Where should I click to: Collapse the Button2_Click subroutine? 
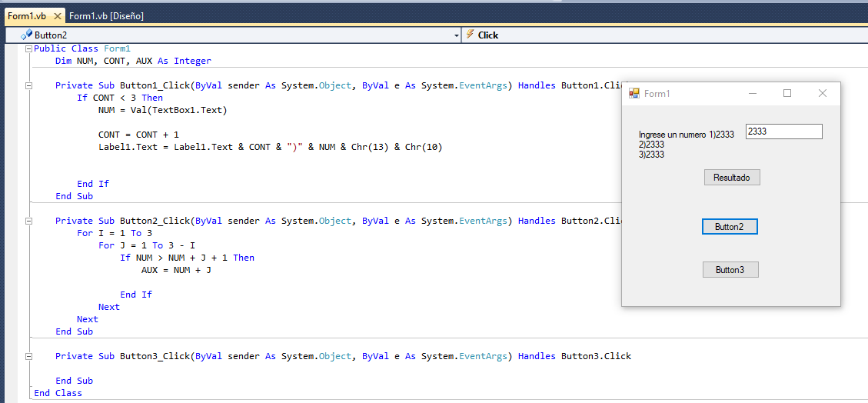[29, 221]
